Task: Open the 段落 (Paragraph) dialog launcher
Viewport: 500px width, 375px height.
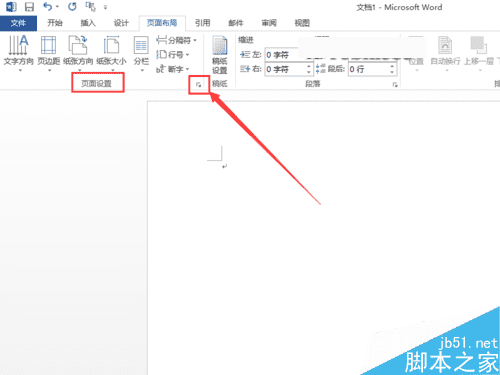Action: [x=395, y=85]
